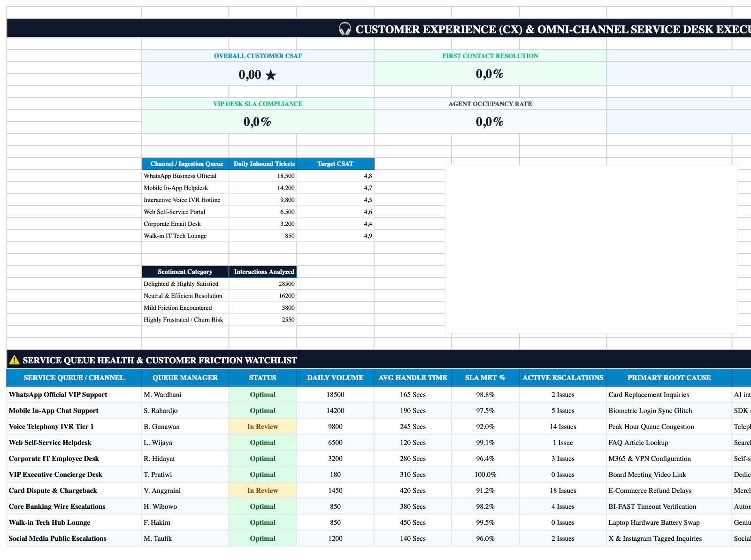Click the ACTIVE ESCALATIONS column header
751x560 pixels.
pos(563,378)
